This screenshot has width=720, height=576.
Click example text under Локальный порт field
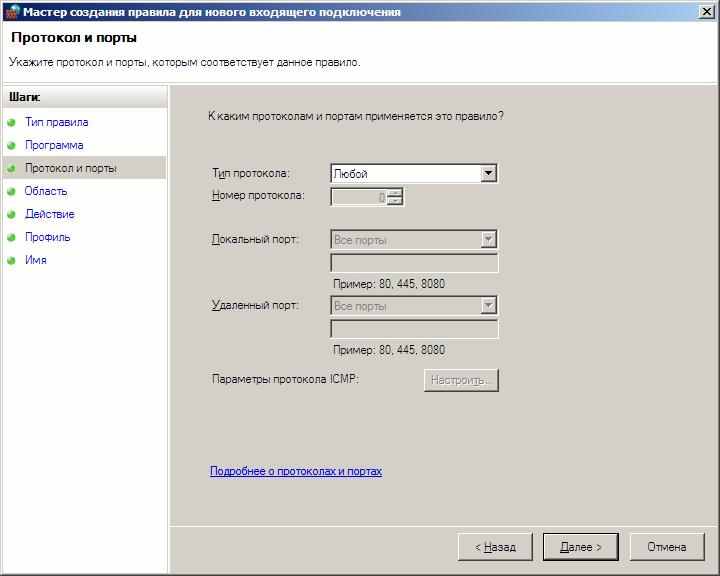[389, 284]
